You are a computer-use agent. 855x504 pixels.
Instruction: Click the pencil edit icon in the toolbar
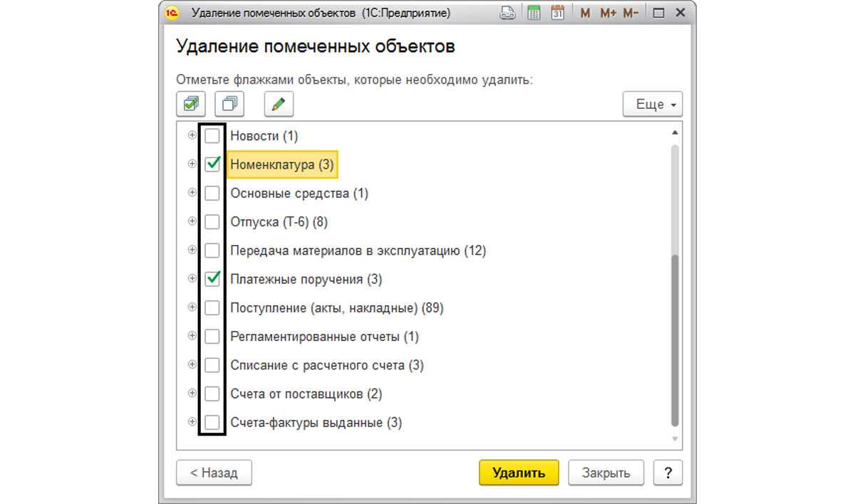(x=279, y=104)
